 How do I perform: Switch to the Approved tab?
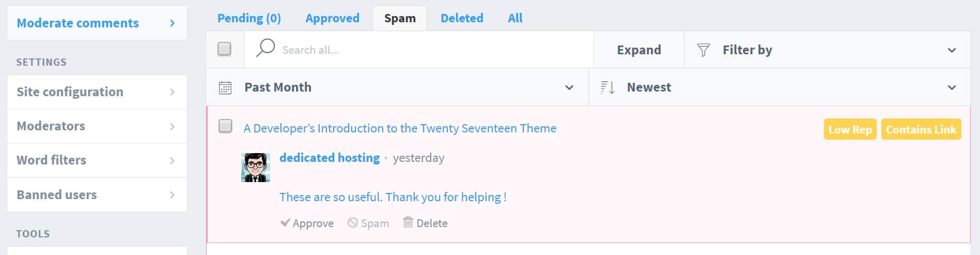click(332, 18)
